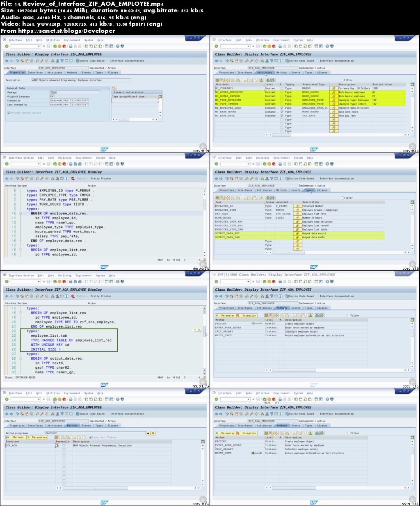Switch to the Methods tab in the Attributes frame

click(x=281, y=73)
